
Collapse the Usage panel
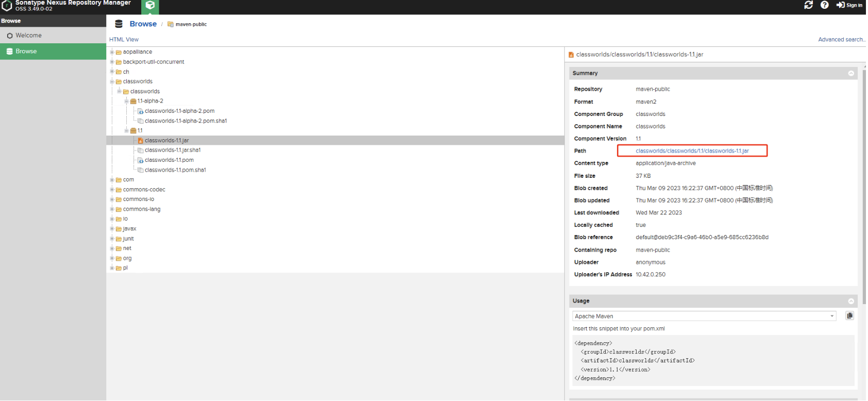(x=851, y=301)
